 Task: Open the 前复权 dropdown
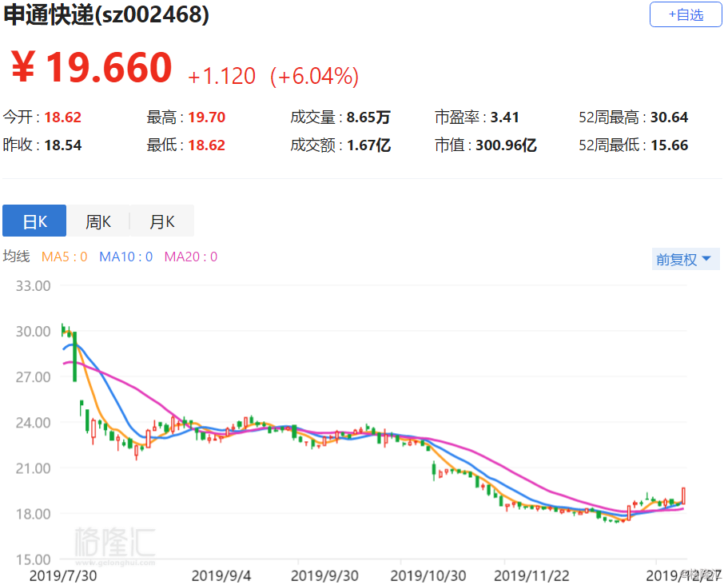click(686, 260)
